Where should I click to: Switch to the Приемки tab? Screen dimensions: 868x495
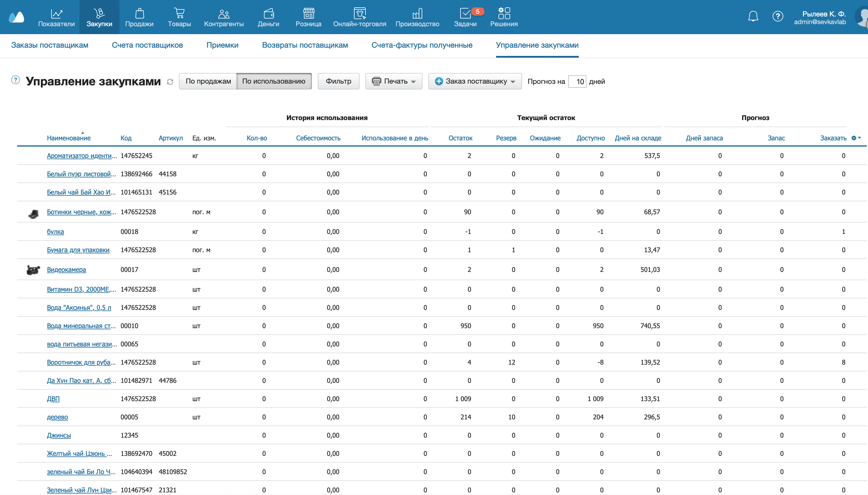(x=222, y=45)
